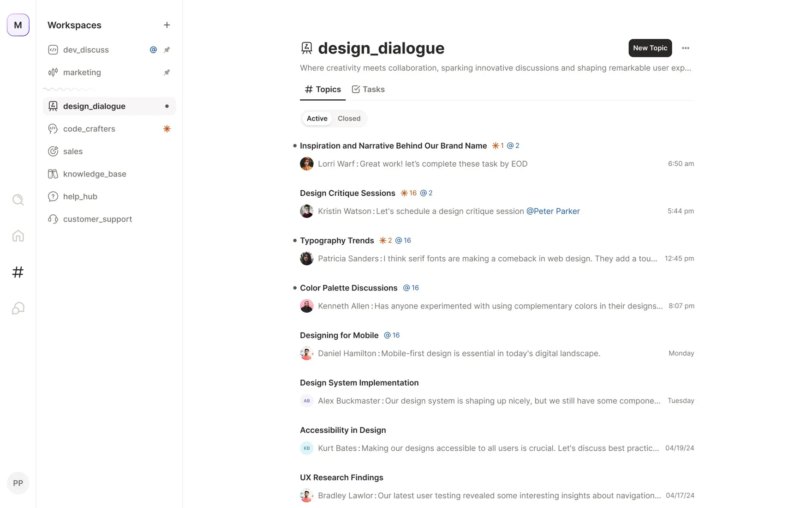The height and width of the screenshot is (508, 812).
Task: Click the orange asterisk badge on code_crafters
Action: click(167, 129)
